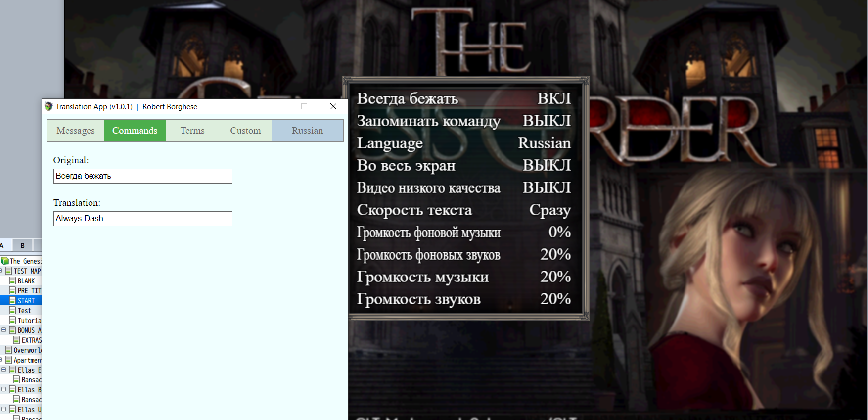
Task: Collapse the first Ellas map node
Action: point(4,370)
